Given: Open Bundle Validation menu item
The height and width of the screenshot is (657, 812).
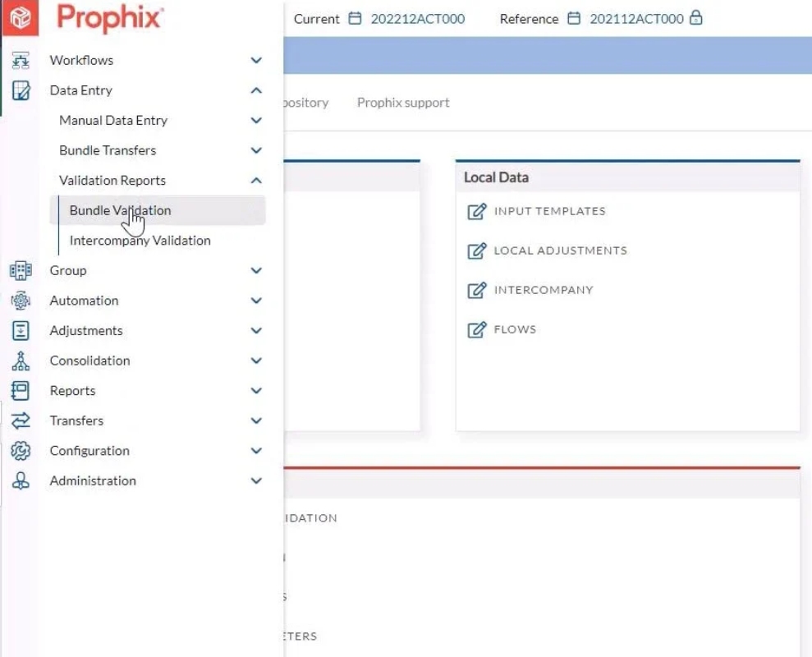Looking at the screenshot, I should point(158,210).
